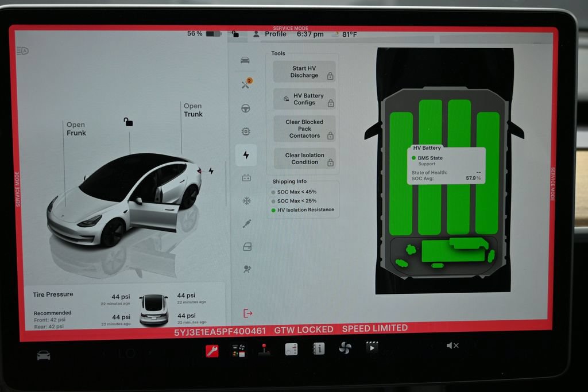Tap the VIN 5YJ3E1EA5PF400461 text
588x392 pixels.
click(x=220, y=332)
